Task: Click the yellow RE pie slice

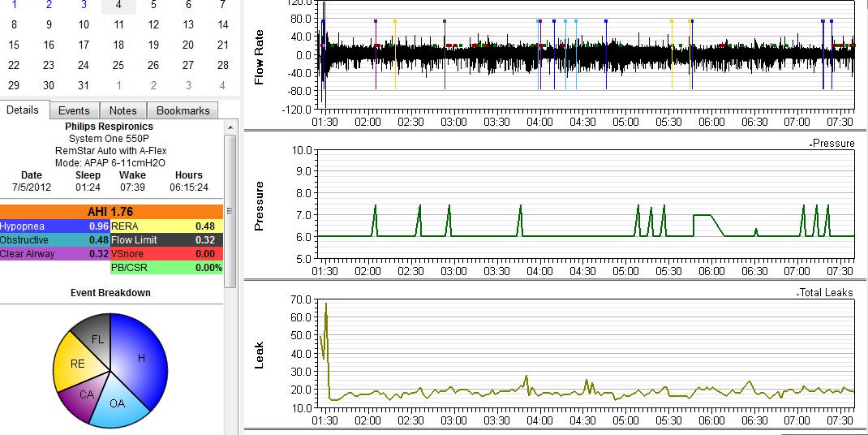Action: point(76,363)
